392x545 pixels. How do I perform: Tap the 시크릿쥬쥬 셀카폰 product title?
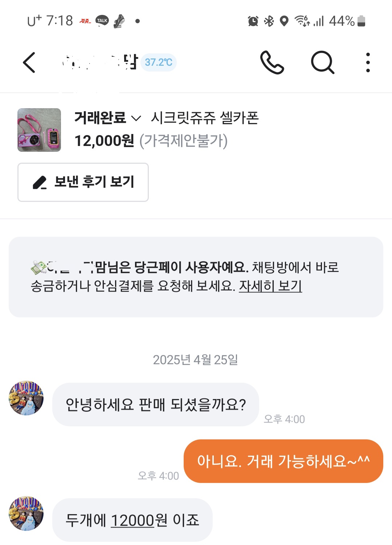(x=205, y=118)
